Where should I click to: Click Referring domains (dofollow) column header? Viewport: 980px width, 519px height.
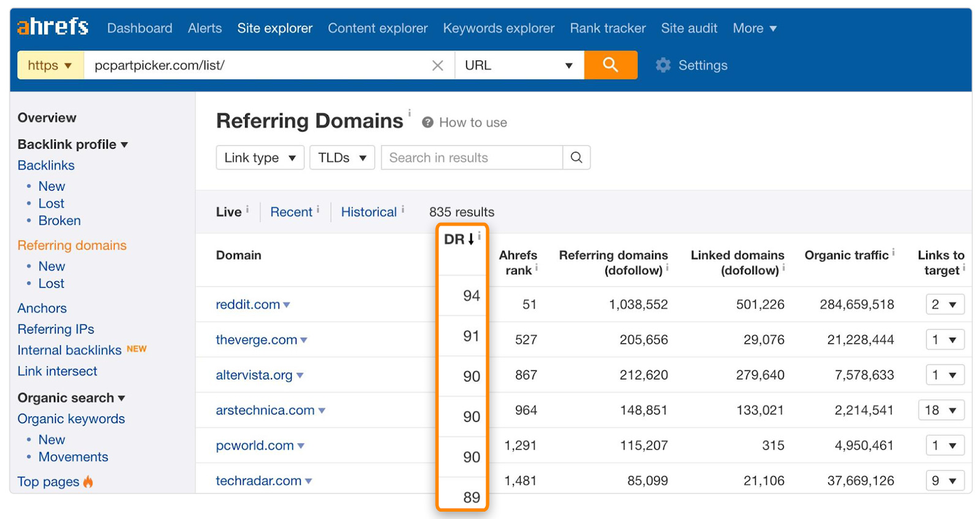(x=613, y=263)
